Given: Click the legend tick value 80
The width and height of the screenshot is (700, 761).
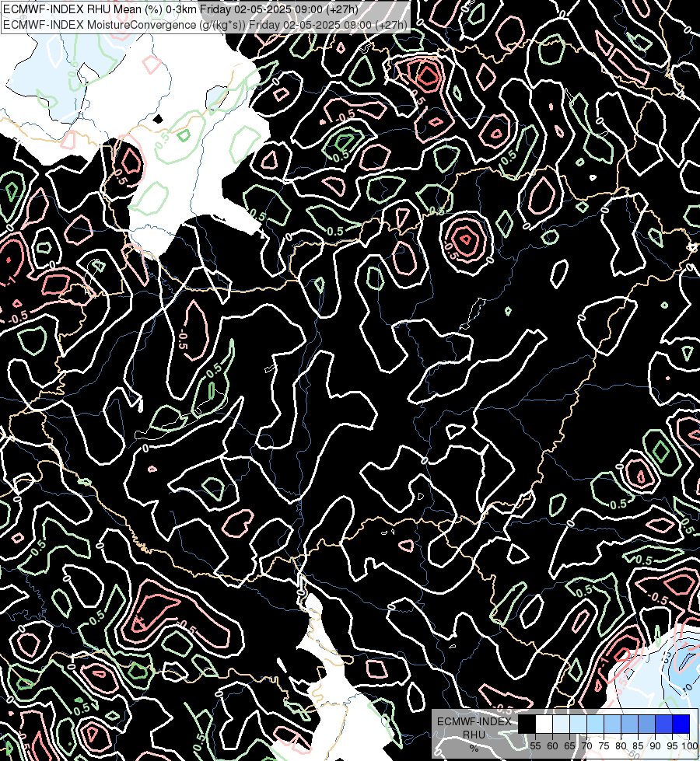Looking at the screenshot, I should point(621,746).
